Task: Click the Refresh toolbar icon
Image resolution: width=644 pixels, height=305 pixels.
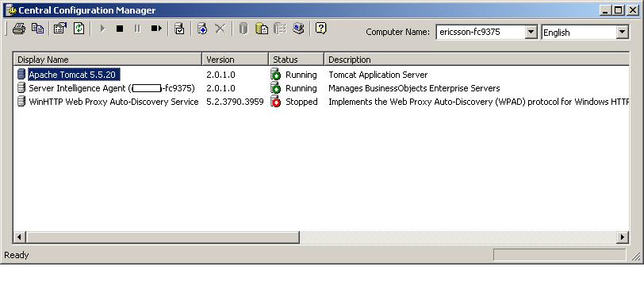Action: click(79, 29)
